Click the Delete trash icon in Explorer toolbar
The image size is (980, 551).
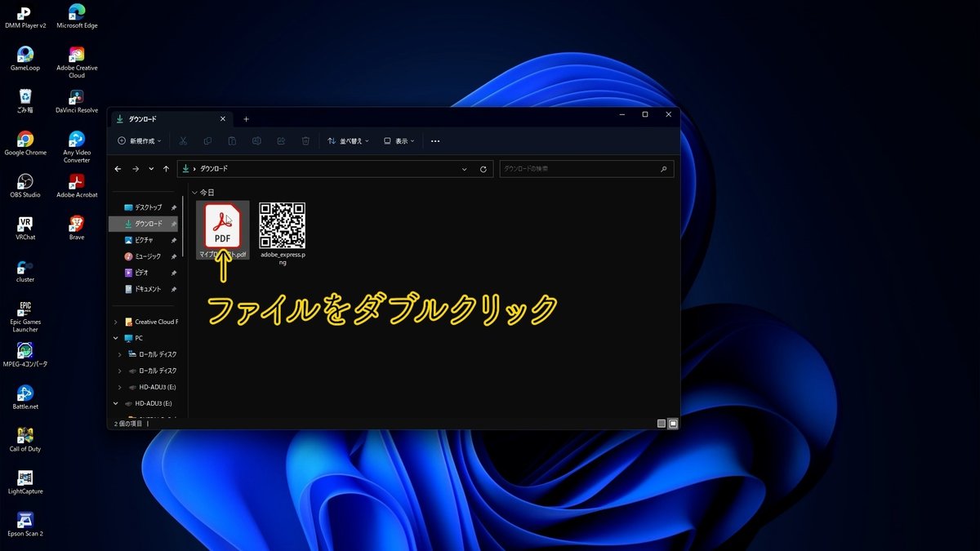pyautogui.click(x=305, y=141)
